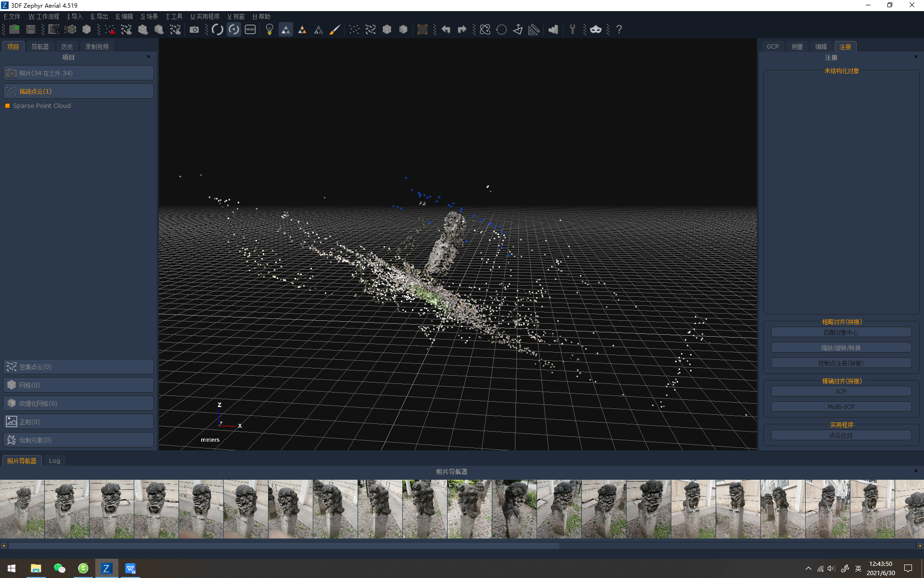Click the save project floppy icon
Image resolution: width=924 pixels, height=578 pixels.
point(31,30)
